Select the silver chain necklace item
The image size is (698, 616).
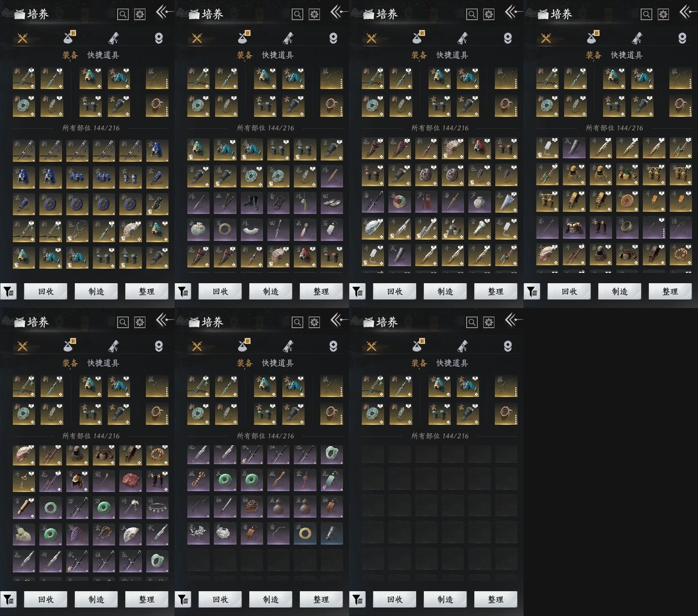(157, 507)
